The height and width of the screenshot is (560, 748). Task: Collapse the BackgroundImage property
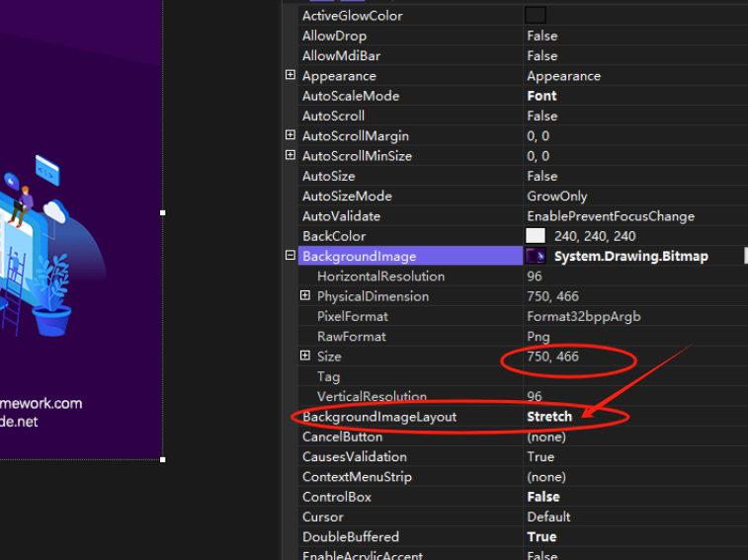point(291,255)
